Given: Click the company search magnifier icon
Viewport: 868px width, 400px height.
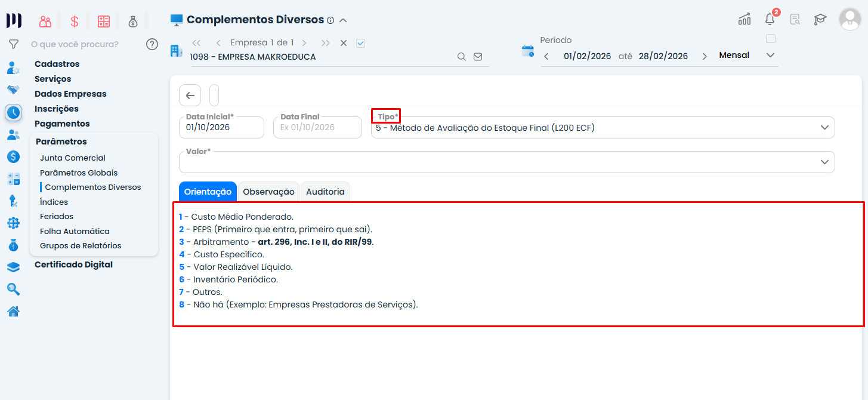Looking at the screenshot, I should pyautogui.click(x=461, y=57).
